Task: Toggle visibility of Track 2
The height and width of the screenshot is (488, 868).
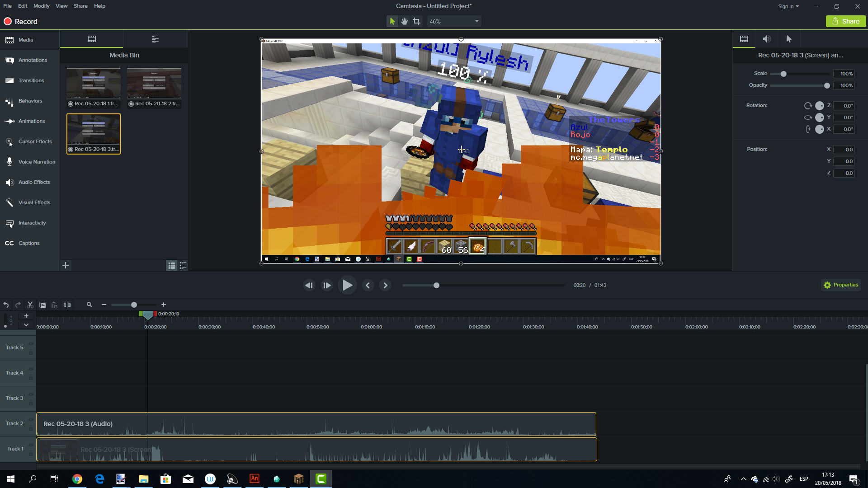Action: (31, 419)
